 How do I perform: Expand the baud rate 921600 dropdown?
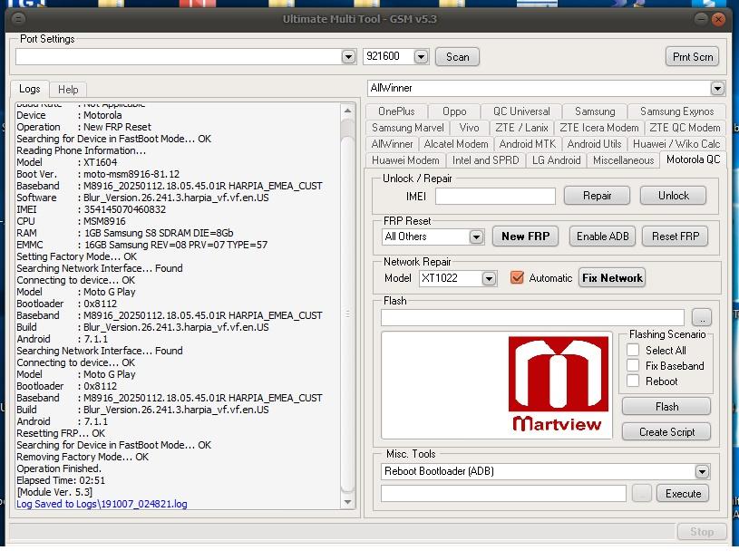pyautogui.click(x=421, y=56)
